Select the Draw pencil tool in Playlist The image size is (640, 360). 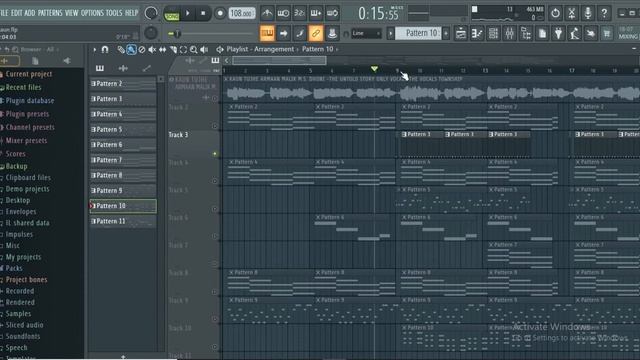point(120,49)
